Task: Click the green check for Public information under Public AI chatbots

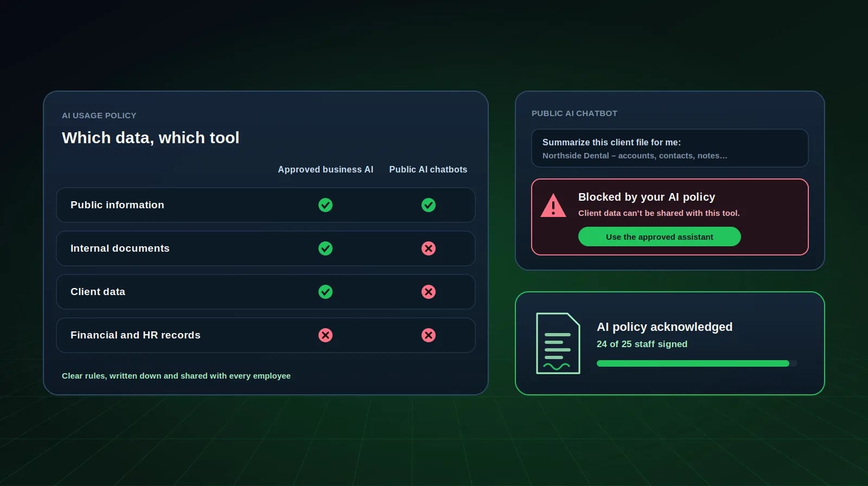Action: pyautogui.click(x=429, y=205)
